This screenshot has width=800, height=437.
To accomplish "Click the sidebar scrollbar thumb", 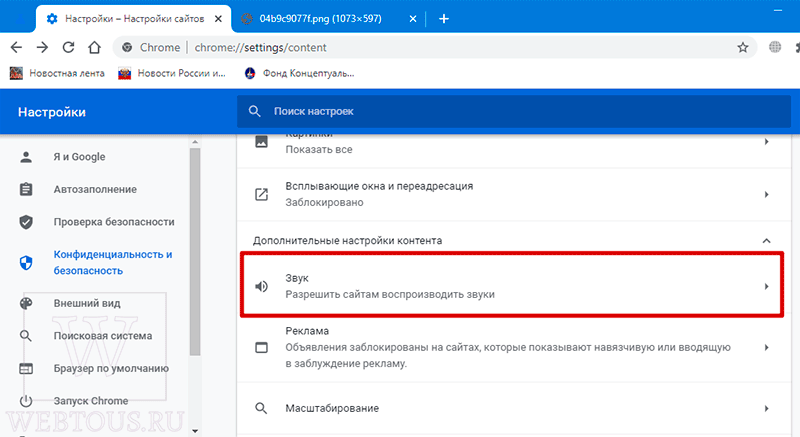I will tap(195, 251).
